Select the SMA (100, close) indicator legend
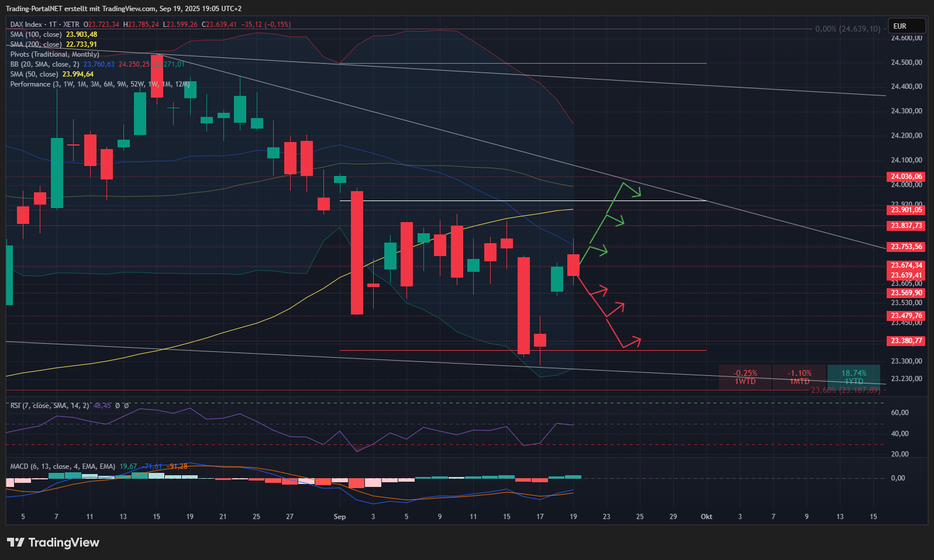The image size is (934, 560). point(36,34)
